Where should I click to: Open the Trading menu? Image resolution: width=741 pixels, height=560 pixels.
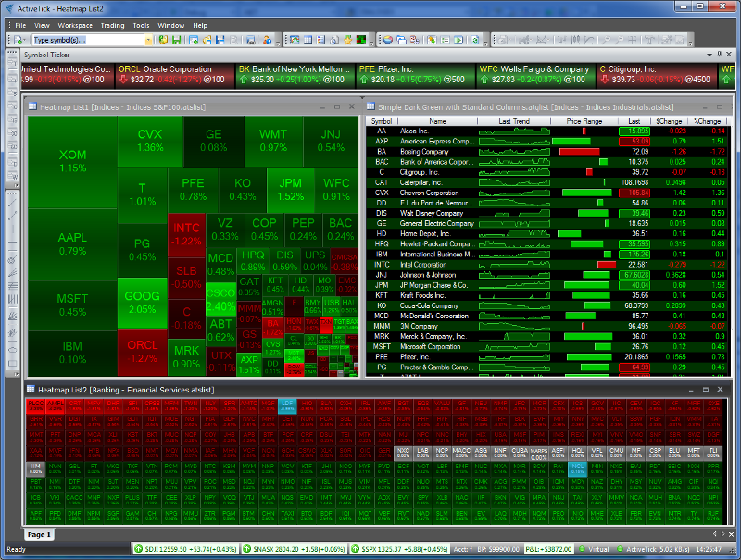[x=112, y=25]
